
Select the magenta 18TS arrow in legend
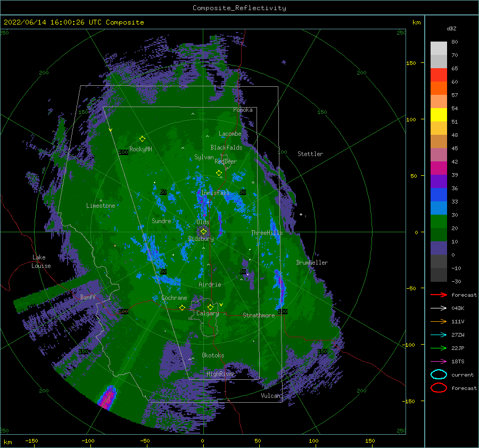click(439, 362)
